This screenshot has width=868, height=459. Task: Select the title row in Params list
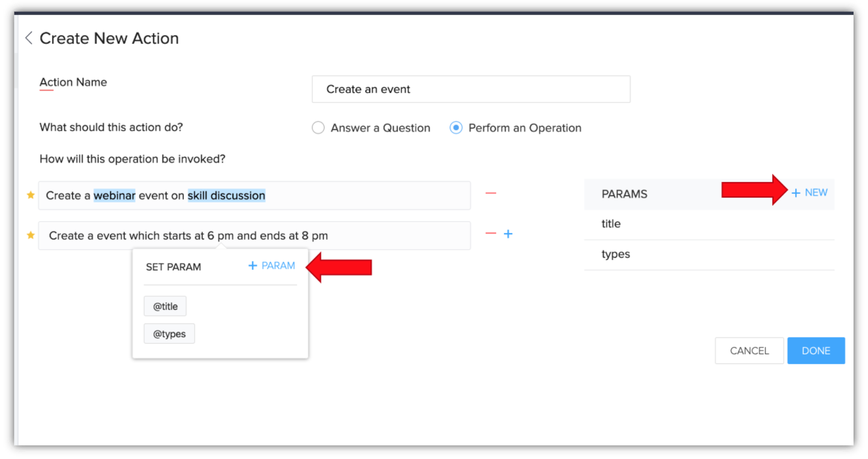709,224
